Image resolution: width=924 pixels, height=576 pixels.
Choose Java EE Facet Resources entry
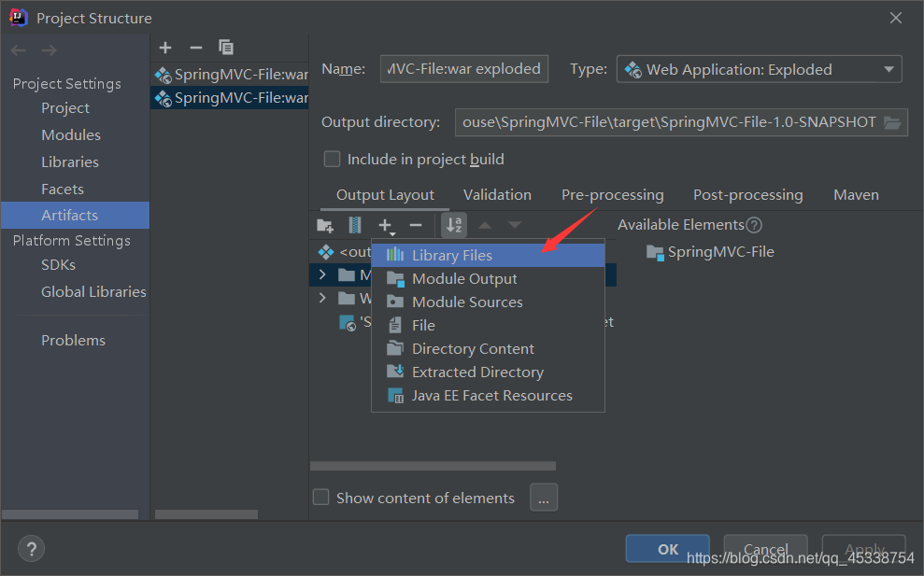488,395
